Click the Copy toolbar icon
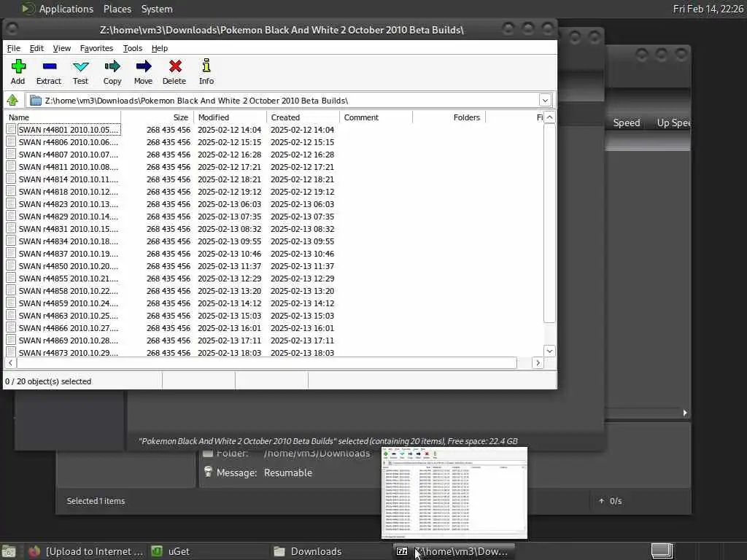The width and height of the screenshot is (747, 560). 112,66
